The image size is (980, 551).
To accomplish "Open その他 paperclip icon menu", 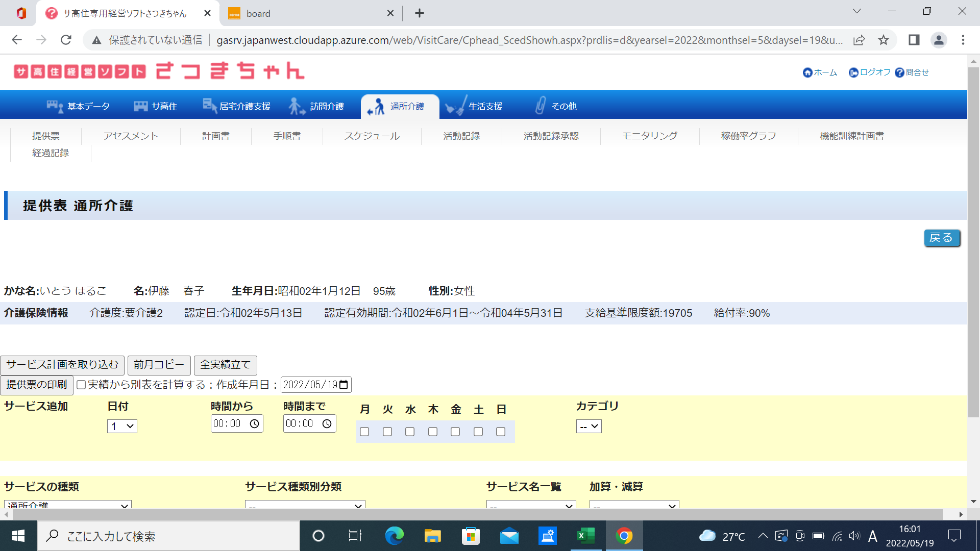I will [555, 106].
